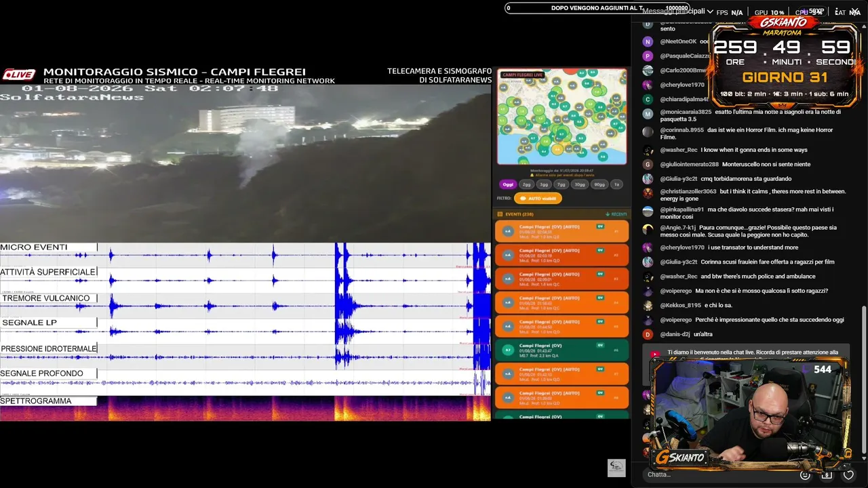This screenshot has height=488, width=868.
Task: Open @danis-d2j red D avatar
Action: [x=648, y=334]
